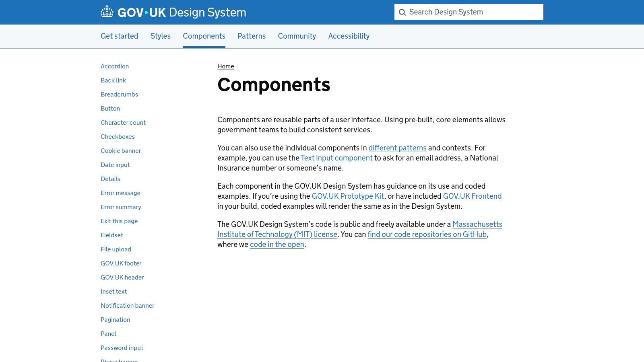Open Error message component page
The height and width of the screenshot is (362, 644).
121,193
